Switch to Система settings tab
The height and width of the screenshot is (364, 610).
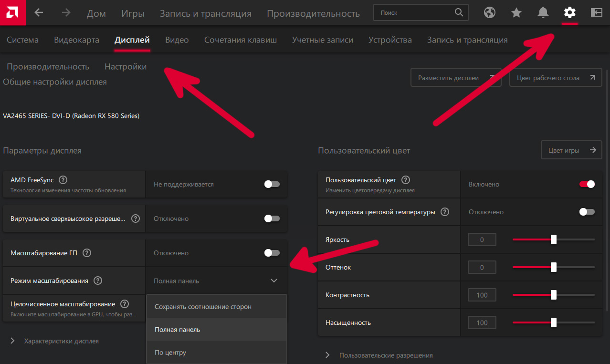(x=23, y=40)
